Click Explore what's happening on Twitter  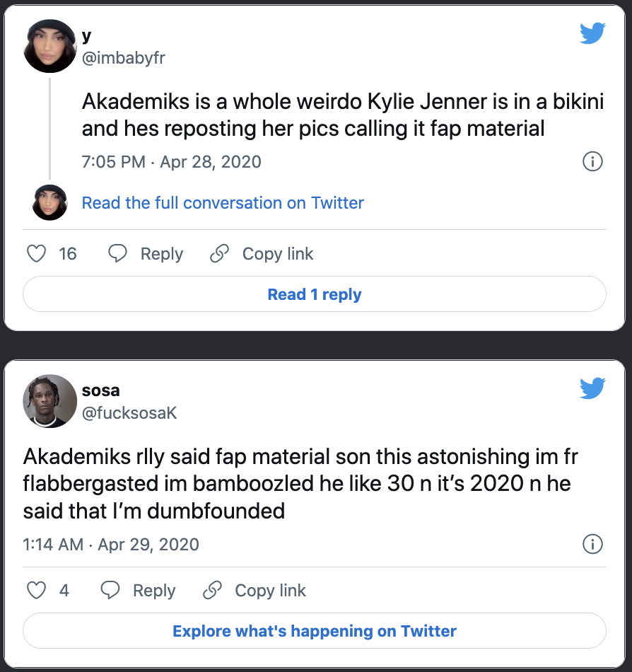click(315, 631)
